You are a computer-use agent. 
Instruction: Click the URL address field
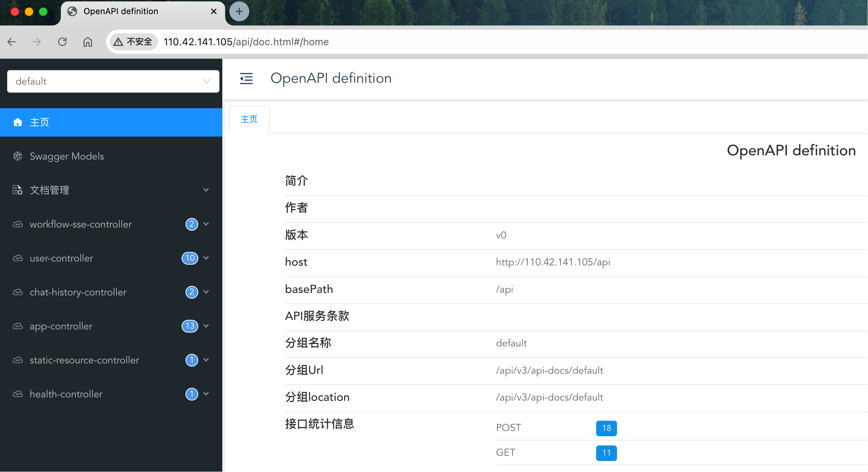click(x=425, y=42)
